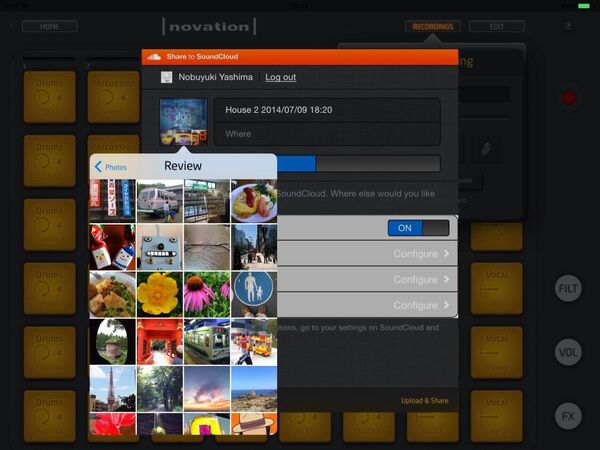The width and height of the screenshot is (600, 450).
Task: Choose the forest path photo
Action: [160, 389]
